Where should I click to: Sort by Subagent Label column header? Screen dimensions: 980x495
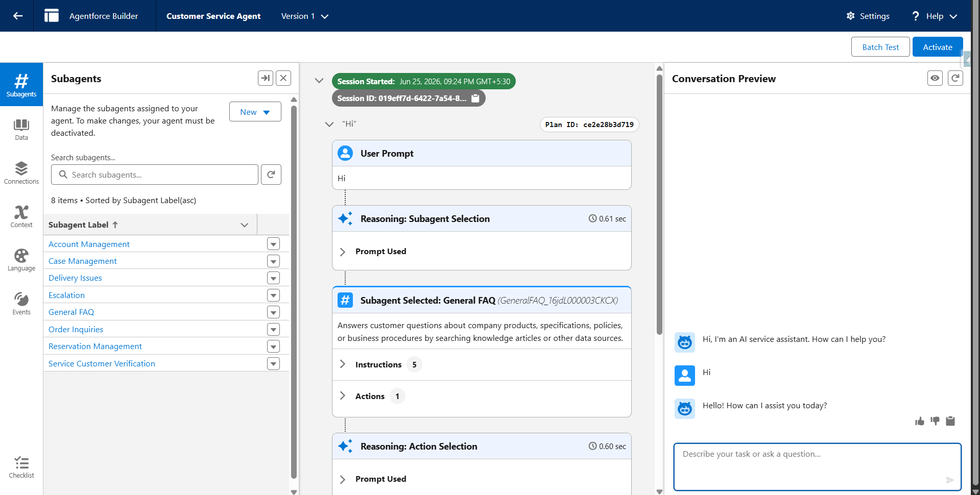coord(83,225)
